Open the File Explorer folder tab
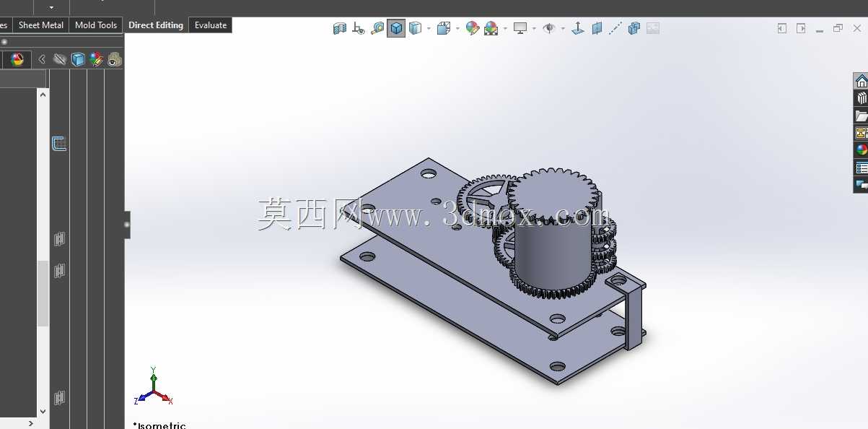The image size is (868, 429). [861, 116]
